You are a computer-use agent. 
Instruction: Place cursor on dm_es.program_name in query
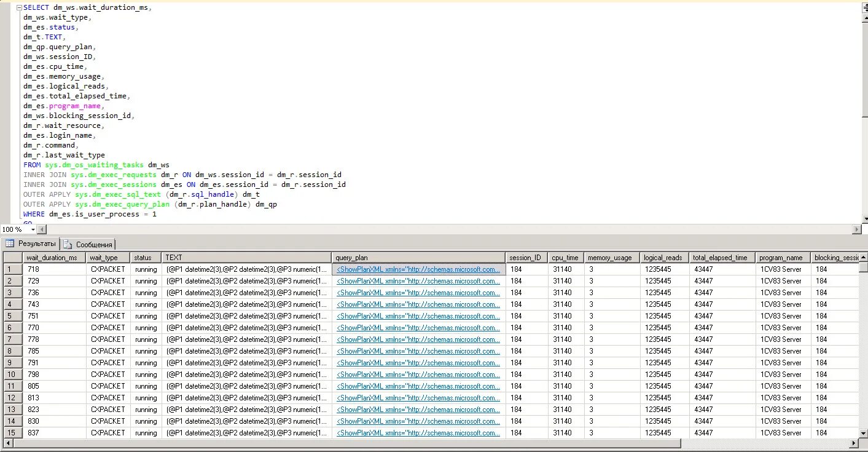(x=62, y=106)
